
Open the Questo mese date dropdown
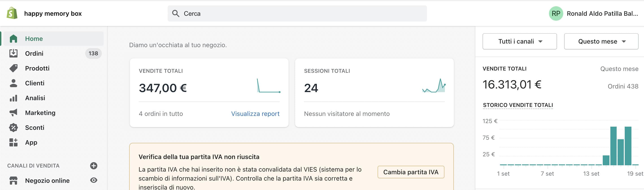[601, 41]
